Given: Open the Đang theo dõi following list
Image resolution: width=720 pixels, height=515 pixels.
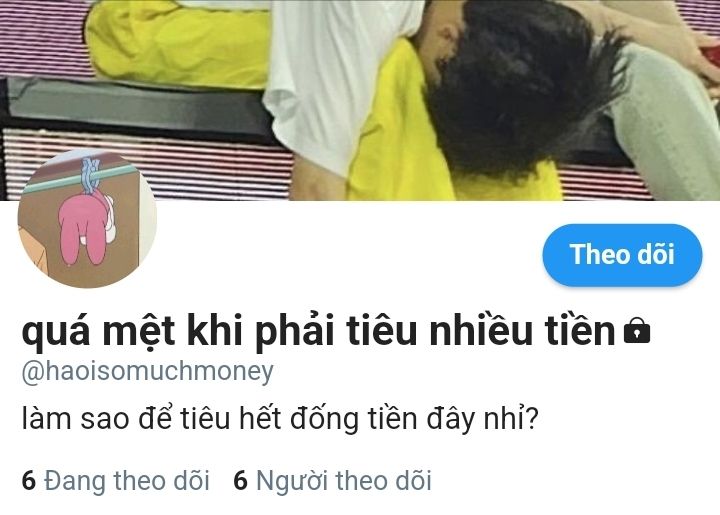Looking at the screenshot, I should click(116, 481).
